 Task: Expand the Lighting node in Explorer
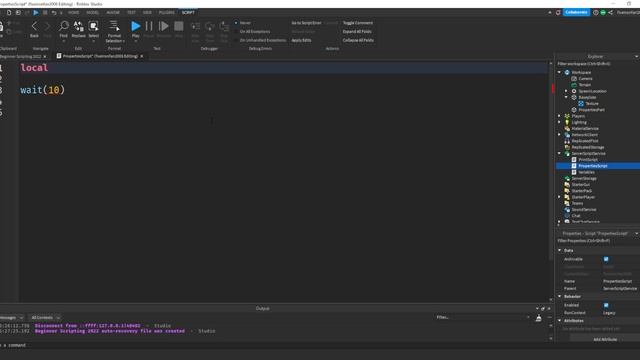560,122
